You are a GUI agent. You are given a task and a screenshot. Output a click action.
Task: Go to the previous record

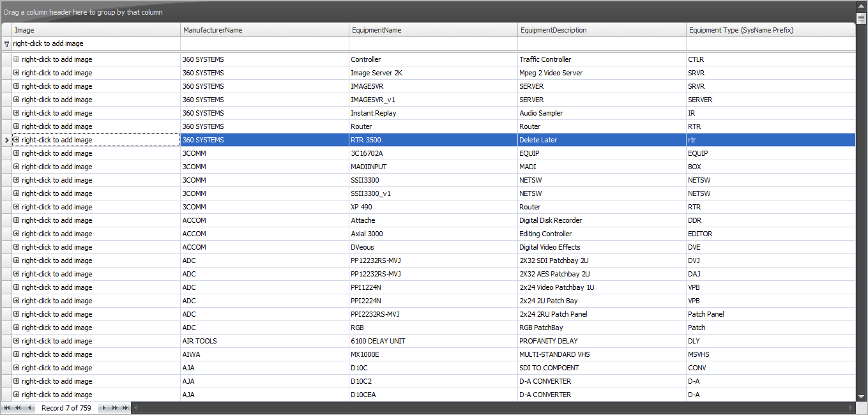29,408
